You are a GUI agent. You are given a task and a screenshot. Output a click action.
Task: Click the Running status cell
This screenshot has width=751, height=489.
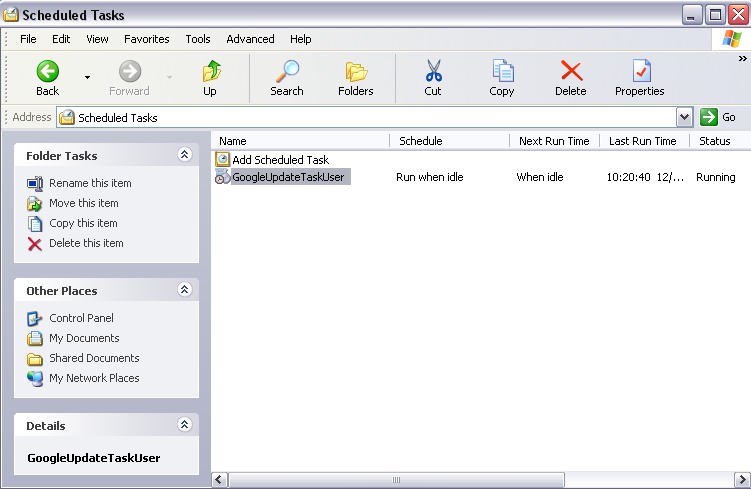pos(716,177)
